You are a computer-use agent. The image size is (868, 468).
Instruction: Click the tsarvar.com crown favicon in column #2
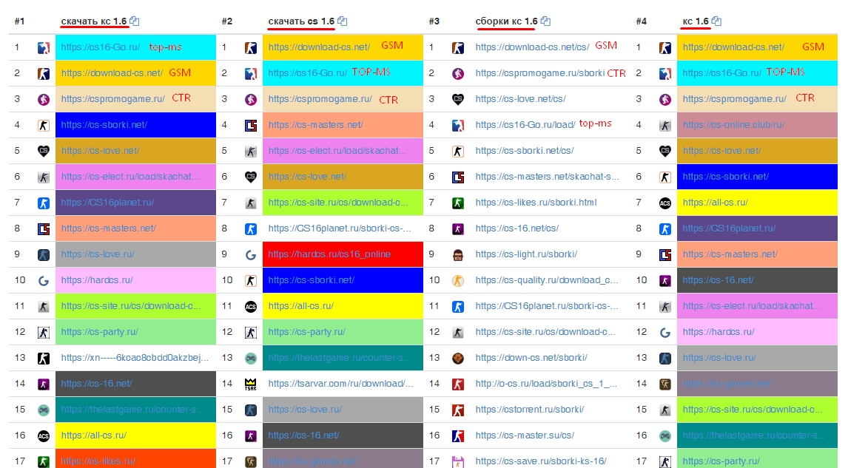pyautogui.click(x=251, y=384)
